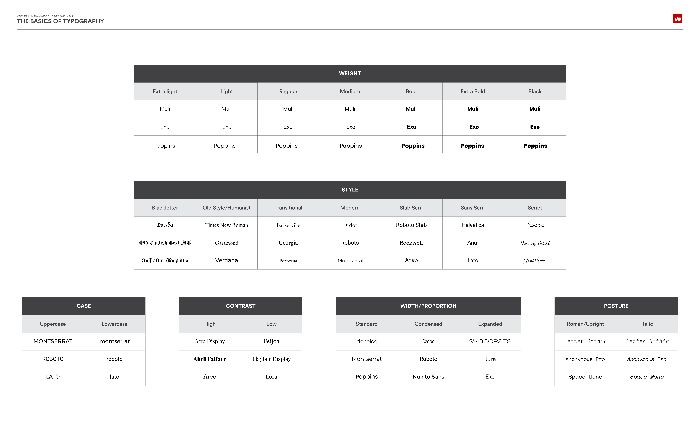The width and height of the screenshot is (700, 423).
Task: Click the boldest Poppins sample in Black column
Action: 535,146
